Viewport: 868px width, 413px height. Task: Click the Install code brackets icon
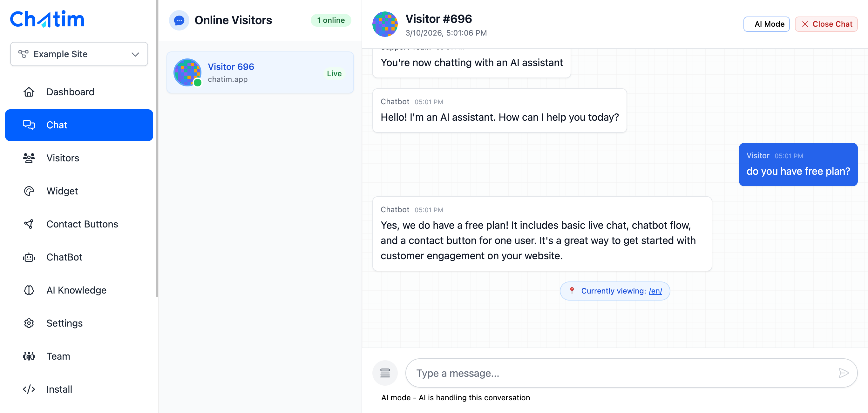pyautogui.click(x=29, y=389)
